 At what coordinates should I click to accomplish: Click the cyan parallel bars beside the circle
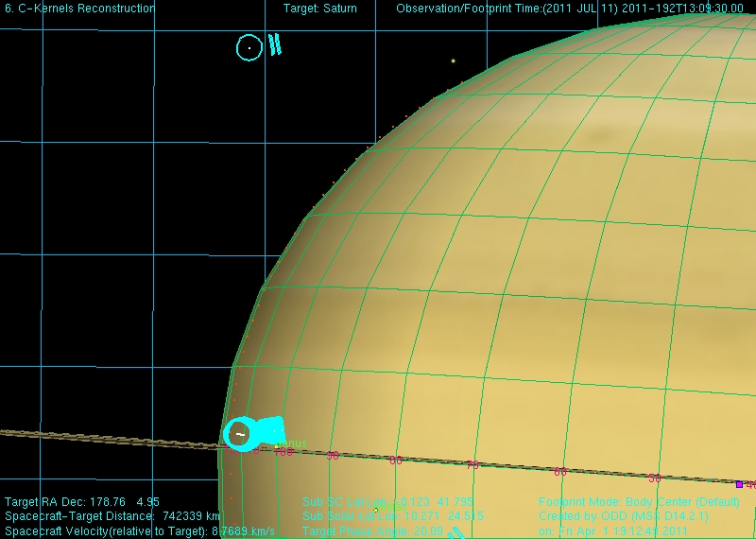(x=275, y=44)
